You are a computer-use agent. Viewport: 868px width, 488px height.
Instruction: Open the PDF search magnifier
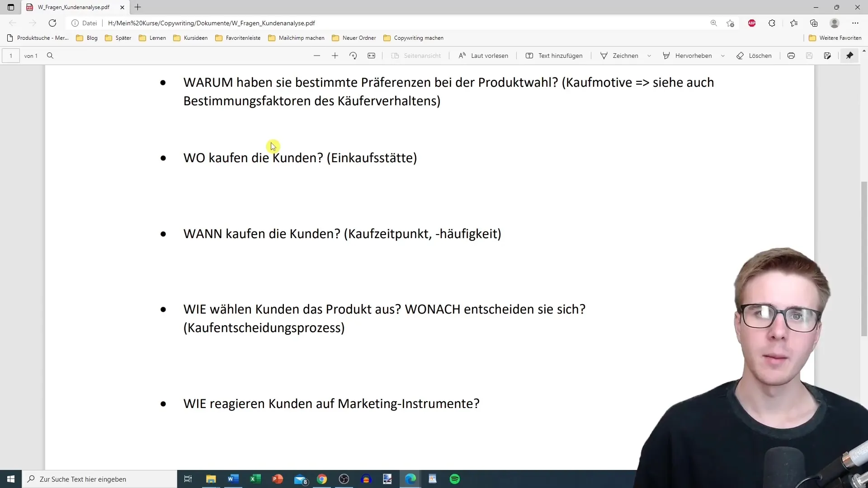point(50,56)
